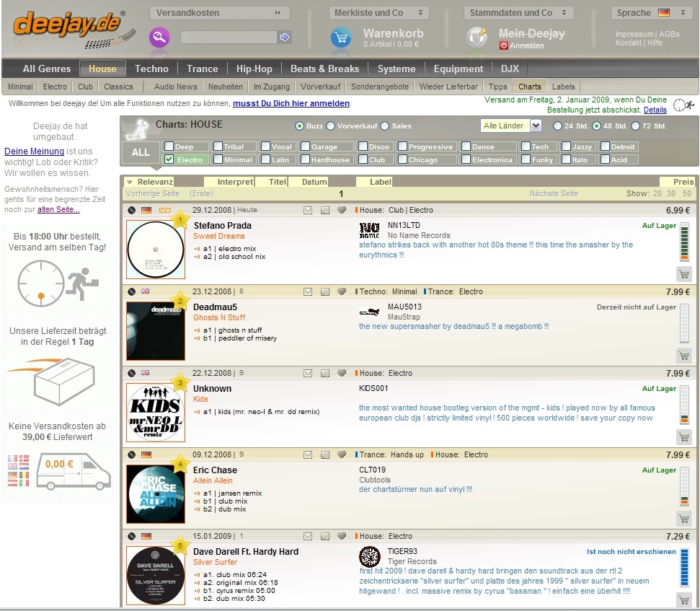Click heart wishlist icon for Stefano Prada
Image resolution: width=700 pixels, height=611 pixels.
pos(342,210)
